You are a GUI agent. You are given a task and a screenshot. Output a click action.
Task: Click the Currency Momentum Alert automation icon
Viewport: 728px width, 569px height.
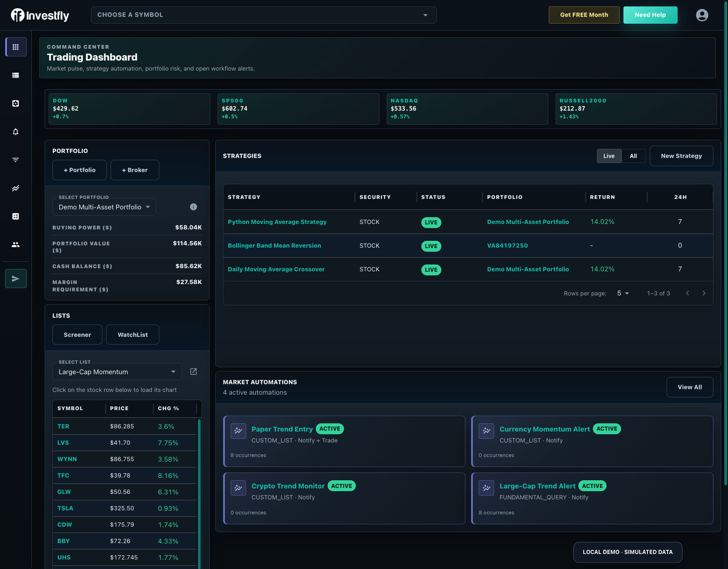coord(486,431)
